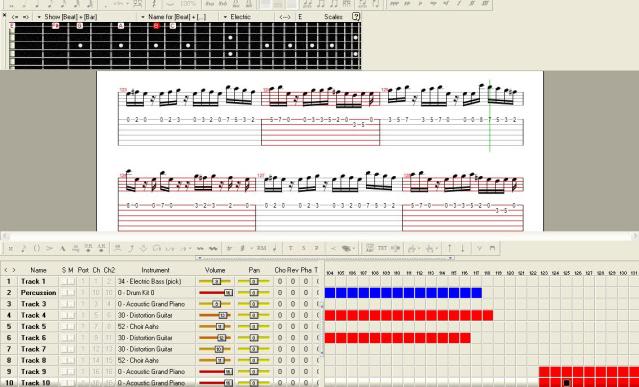Click the wide vibrato bold wavy icon
This screenshot has height=387, width=639.
point(213,248)
